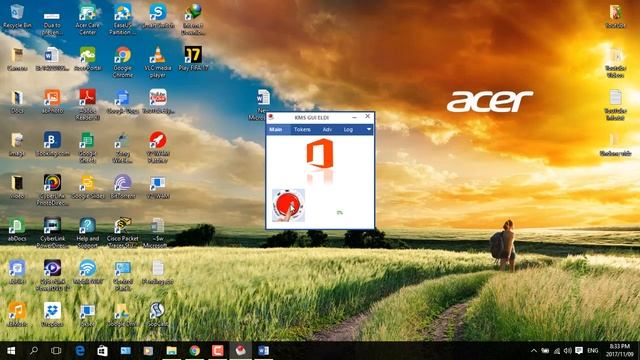
Task: Open Task View from the taskbar
Action: point(56,351)
